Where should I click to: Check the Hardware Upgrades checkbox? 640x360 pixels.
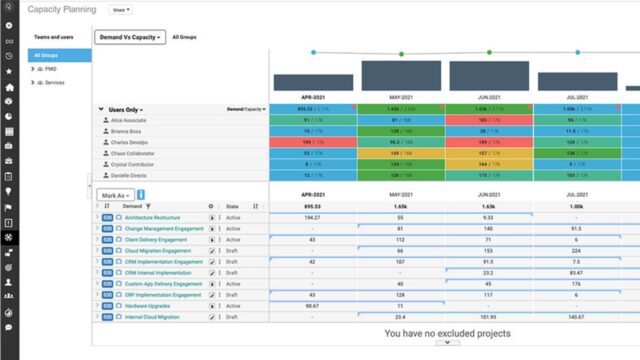(119, 306)
